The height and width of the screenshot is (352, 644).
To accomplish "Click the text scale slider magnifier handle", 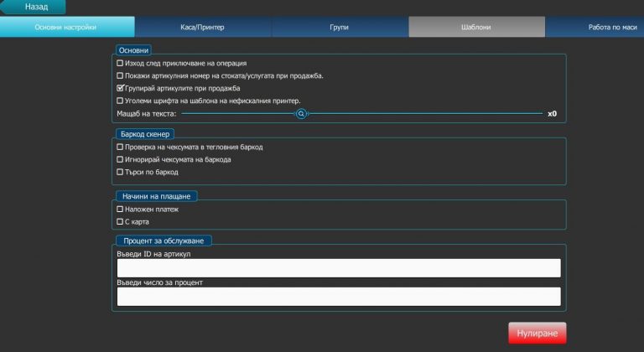I will [301, 113].
